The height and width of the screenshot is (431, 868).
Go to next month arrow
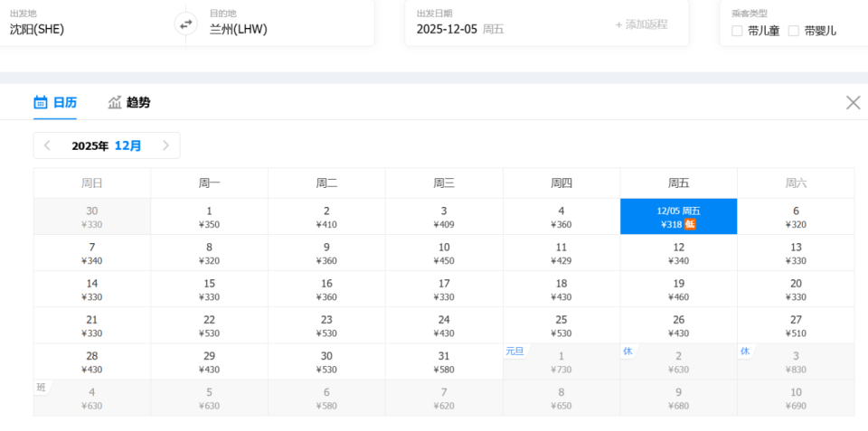click(x=165, y=145)
